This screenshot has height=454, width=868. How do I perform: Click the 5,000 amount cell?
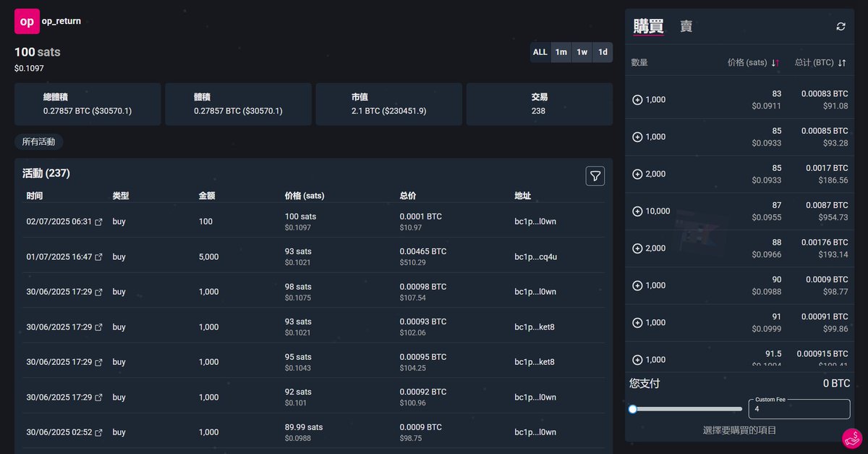tap(208, 257)
